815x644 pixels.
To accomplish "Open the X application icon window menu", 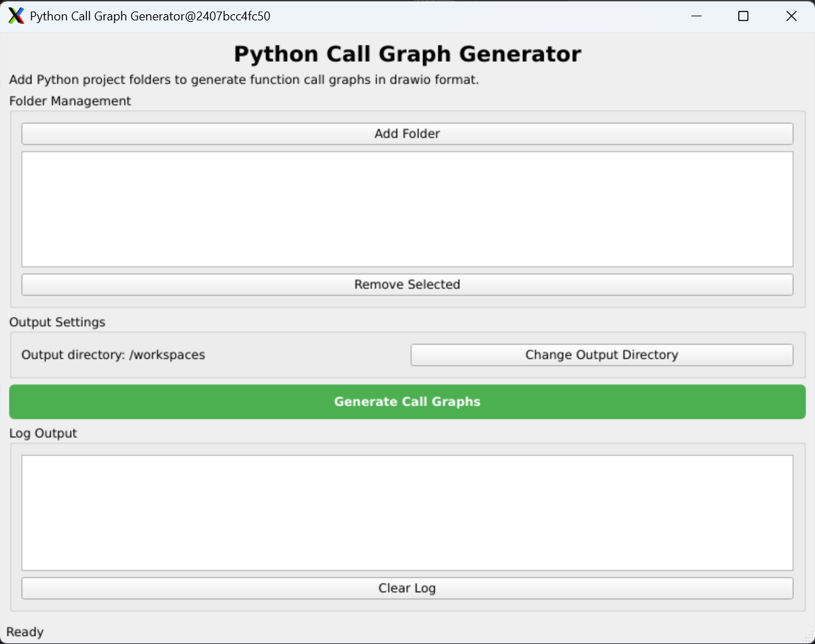I will pyautogui.click(x=16, y=16).
